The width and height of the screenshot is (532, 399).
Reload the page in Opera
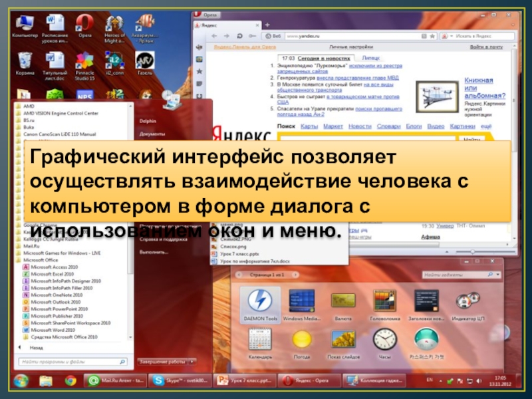239,35
